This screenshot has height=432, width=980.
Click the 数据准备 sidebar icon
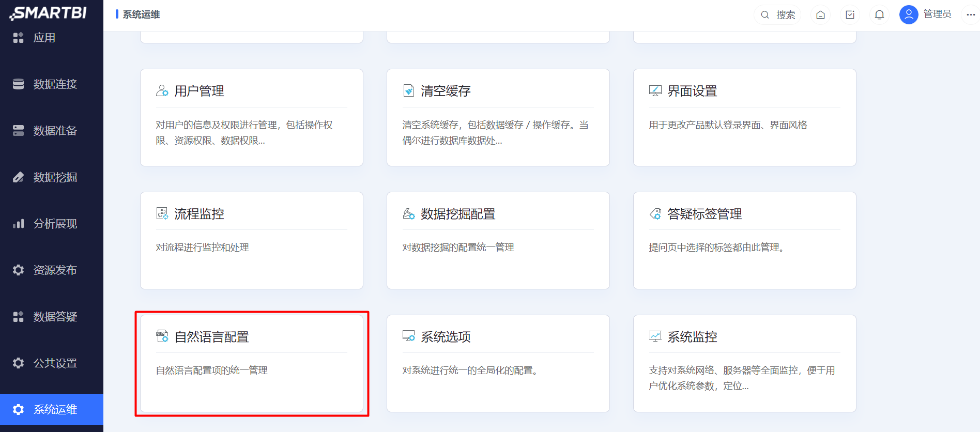(19, 131)
